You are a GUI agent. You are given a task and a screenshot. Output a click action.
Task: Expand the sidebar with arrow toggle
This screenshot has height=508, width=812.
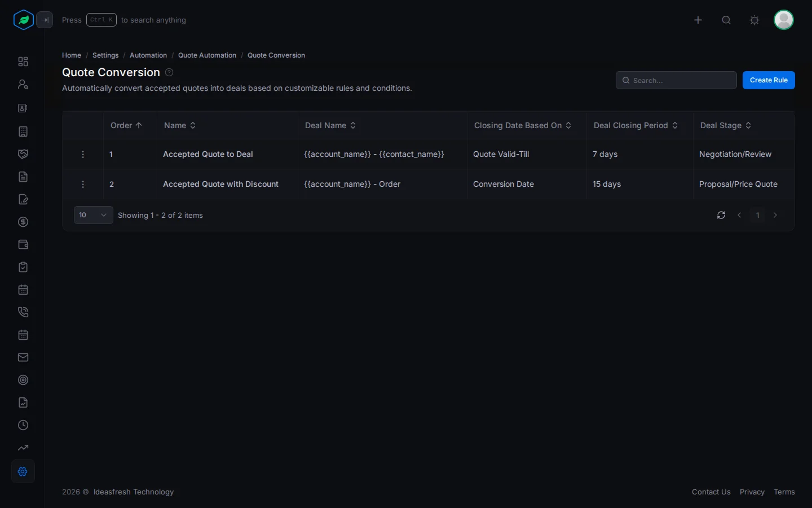pos(45,20)
